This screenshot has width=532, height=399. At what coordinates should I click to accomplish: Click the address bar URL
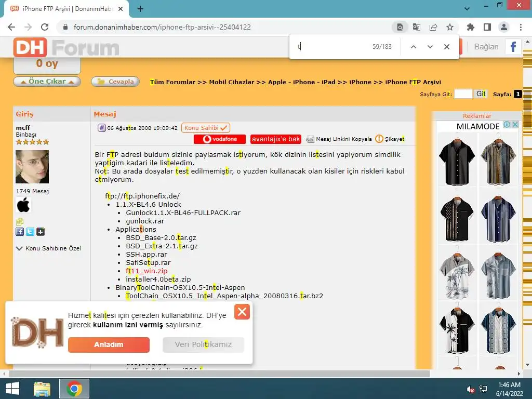click(x=162, y=27)
